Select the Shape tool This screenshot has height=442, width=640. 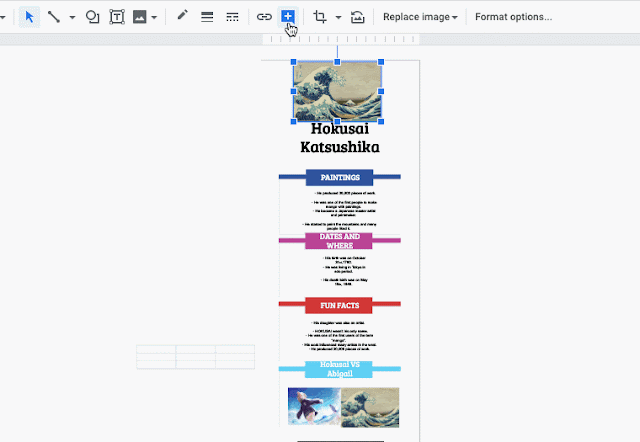[93, 17]
